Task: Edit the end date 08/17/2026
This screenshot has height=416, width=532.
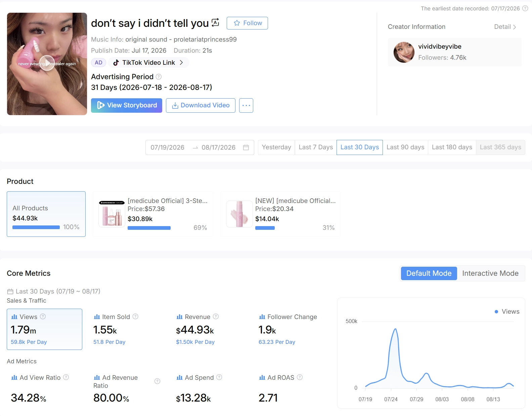Action: (219, 148)
